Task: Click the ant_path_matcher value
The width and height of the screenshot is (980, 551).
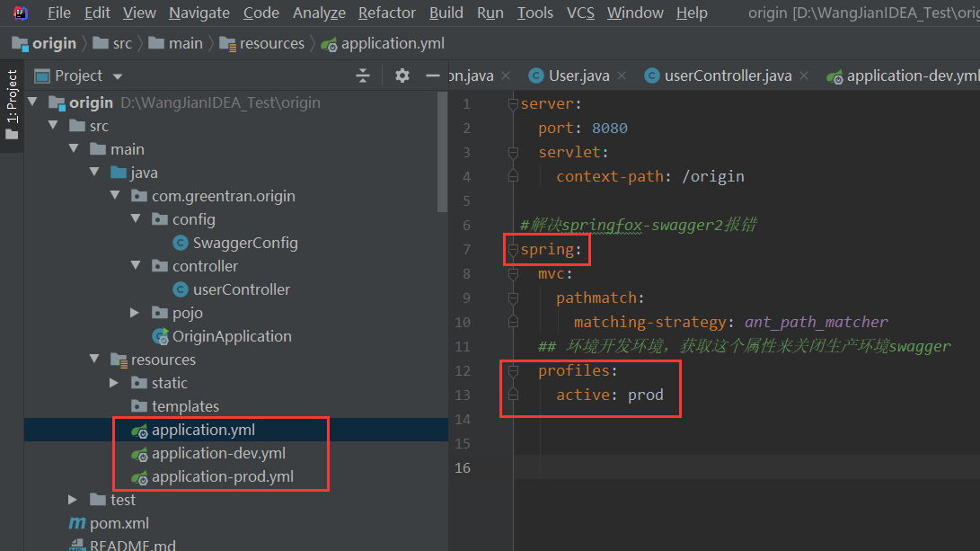Action: [x=816, y=322]
